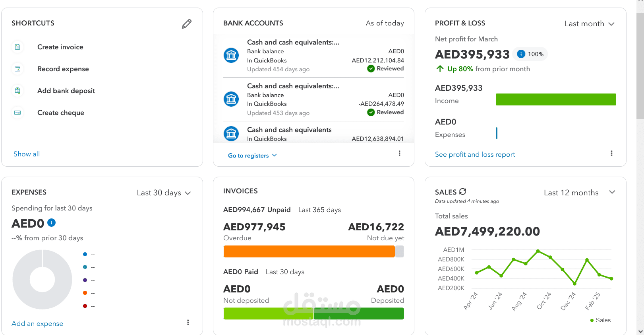Click the 100% info badge in Profit & Loss
Viewport: 644px width, 335px height.
[x=530, y=54]
